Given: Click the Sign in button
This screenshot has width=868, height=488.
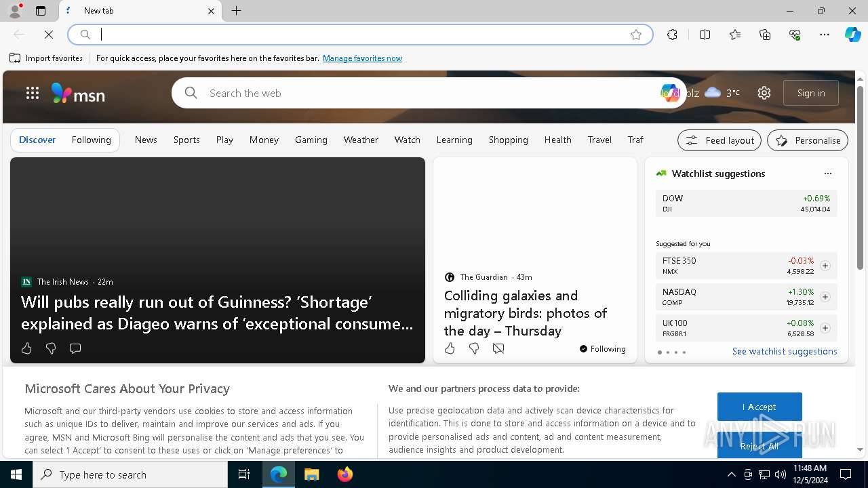Looking at the screenshot, I should tap(811, 93).
